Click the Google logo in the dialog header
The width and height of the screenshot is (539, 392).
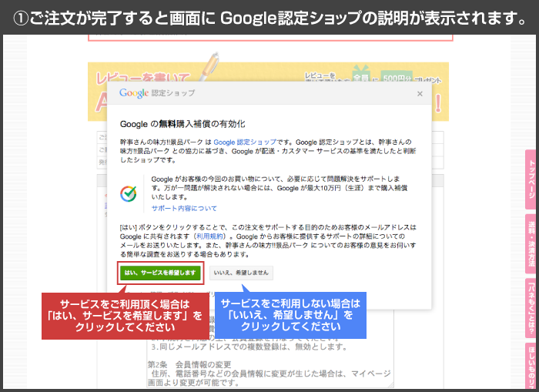click(134, 93)
